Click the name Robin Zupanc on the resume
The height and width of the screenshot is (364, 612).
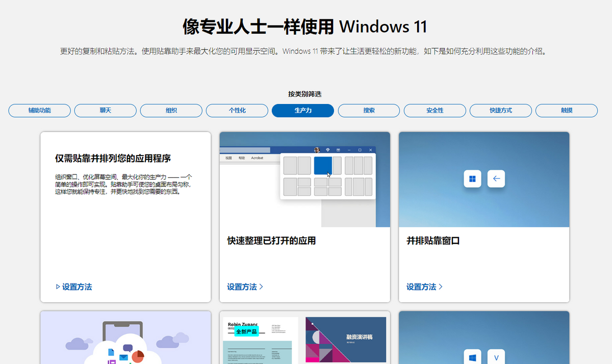coord(243,324)
